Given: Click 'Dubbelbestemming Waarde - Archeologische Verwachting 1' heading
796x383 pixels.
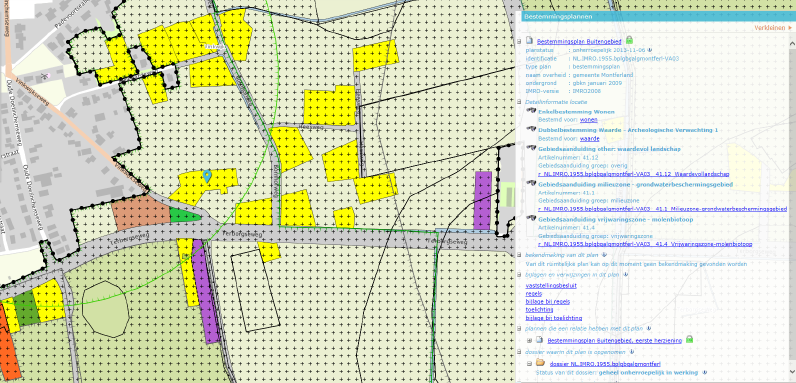Looking at the screenshot, I should (x=628, y=130).
